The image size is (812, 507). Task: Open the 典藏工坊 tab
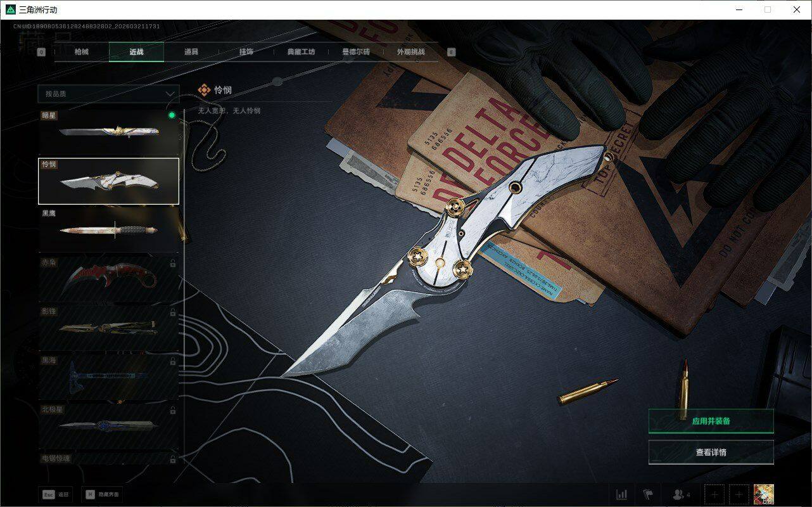[301, 52]
